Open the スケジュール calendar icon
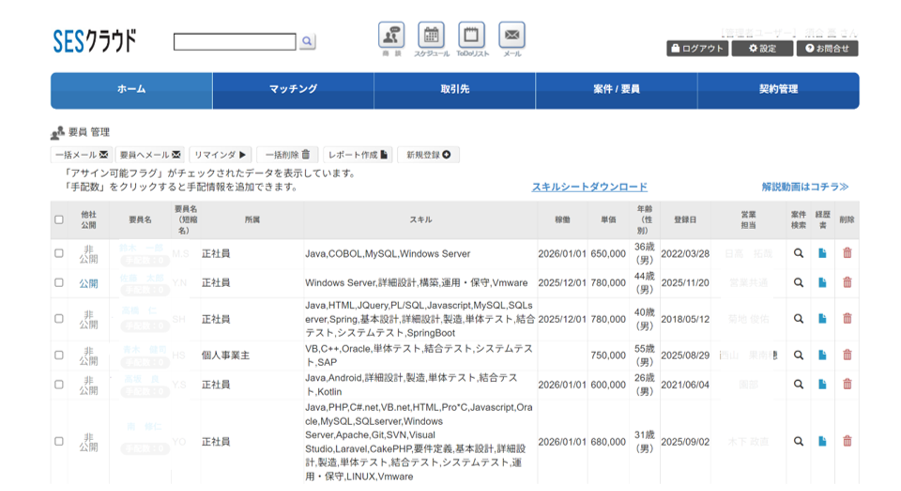Image resolution: width=901 pixels, height=491 pixels. tap(431, 35)
